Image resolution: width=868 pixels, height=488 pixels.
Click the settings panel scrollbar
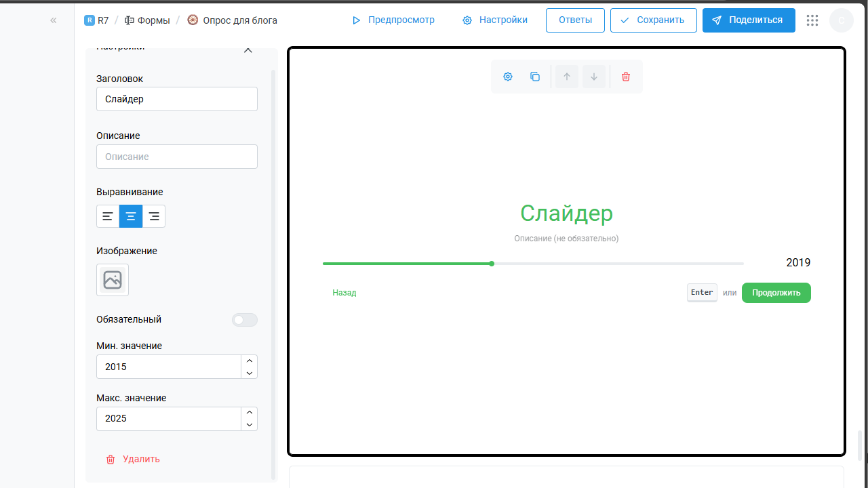273,274
